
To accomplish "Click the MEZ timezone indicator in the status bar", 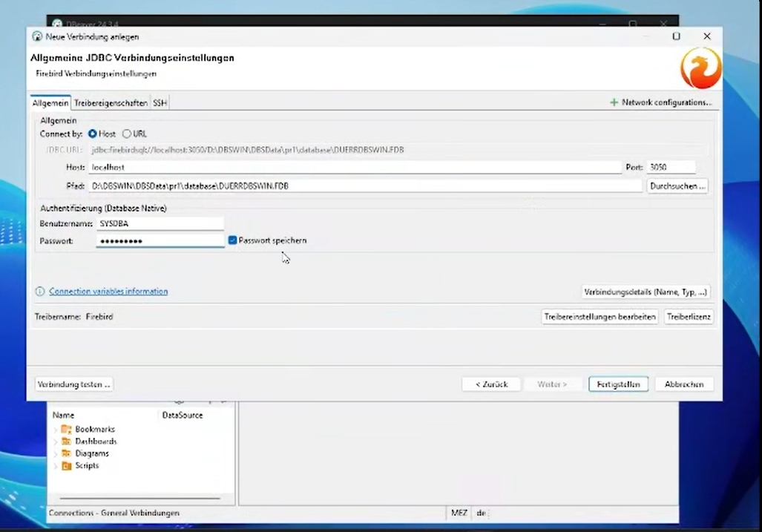I will coord(459,513).
